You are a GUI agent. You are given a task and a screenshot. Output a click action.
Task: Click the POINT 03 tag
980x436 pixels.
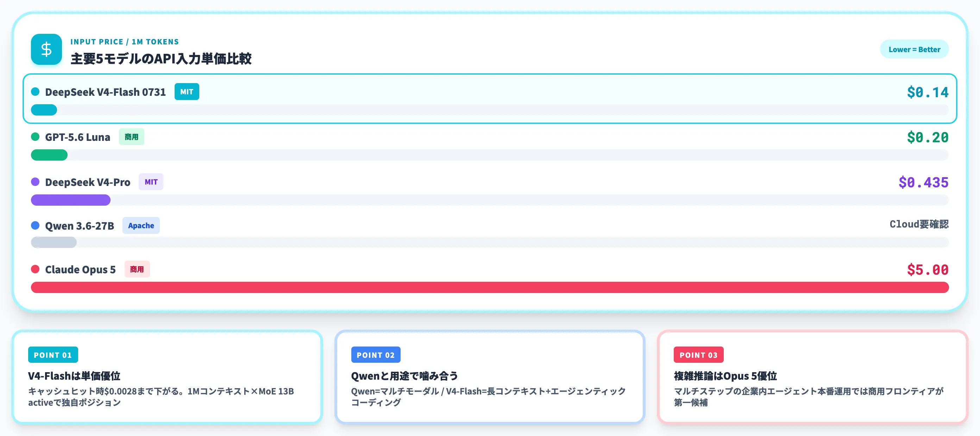pos(698,355)
